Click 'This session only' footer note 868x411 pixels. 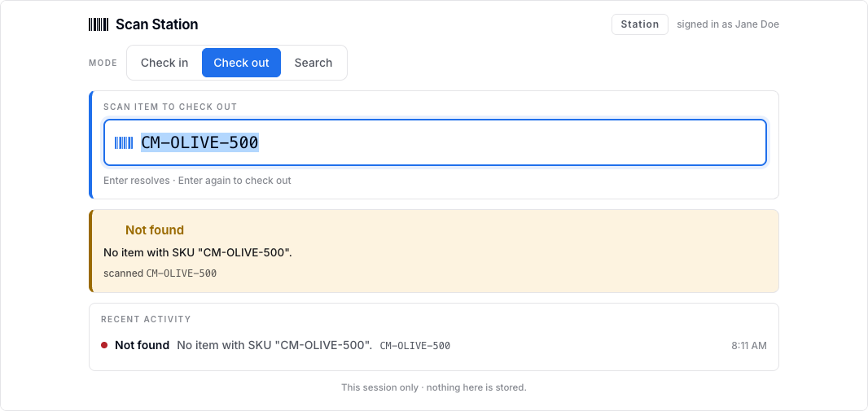pyautogui.click(x=434, y=387)
